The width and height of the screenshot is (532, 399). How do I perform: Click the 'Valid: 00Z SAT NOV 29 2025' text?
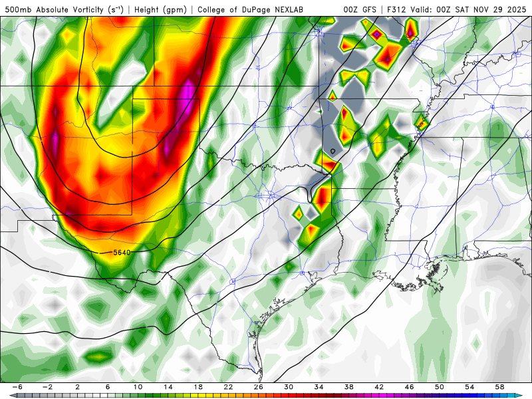coord(468,10)
